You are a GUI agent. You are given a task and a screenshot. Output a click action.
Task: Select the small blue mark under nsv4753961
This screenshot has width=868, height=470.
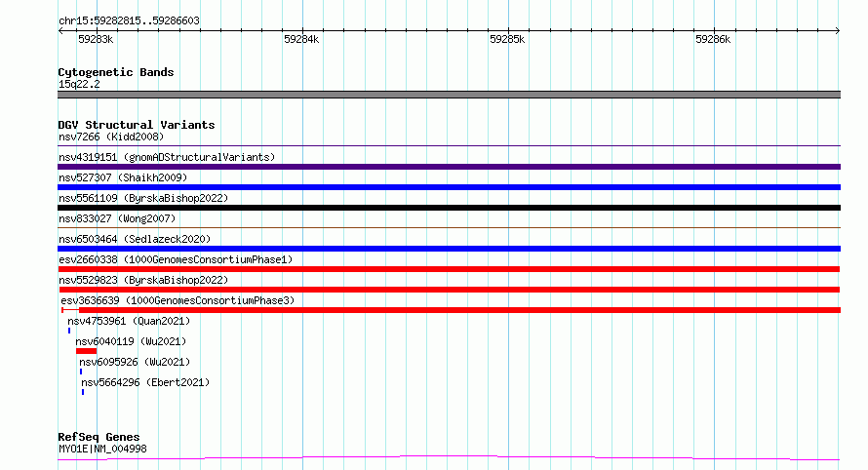pyautogui.click(x=69, y=331)
